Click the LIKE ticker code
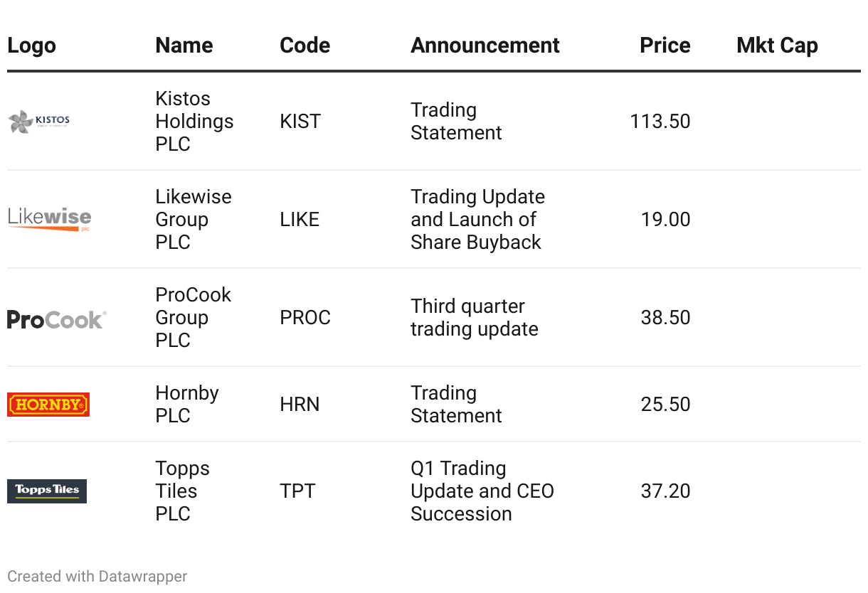The height and width of the screenshot is (593, 868). (x=300, y=219)
